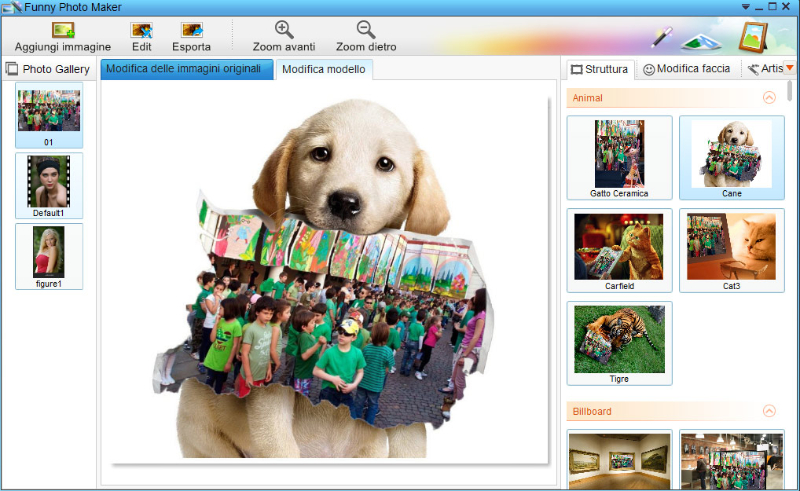Image resolution: width=800 pixels, height=491 pixels.
Task: Switch to Modifica modello tab
Action: click(323, 69)
